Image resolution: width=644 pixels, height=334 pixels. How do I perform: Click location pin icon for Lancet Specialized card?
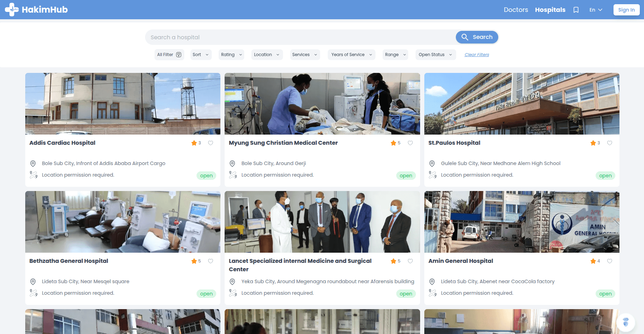232,282
